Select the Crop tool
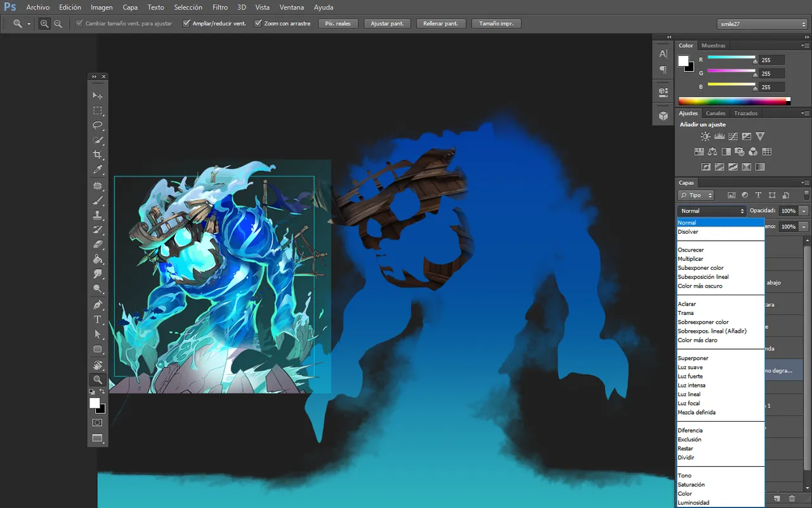This screenshot has width=812, height=508. (x=98, y=155)
